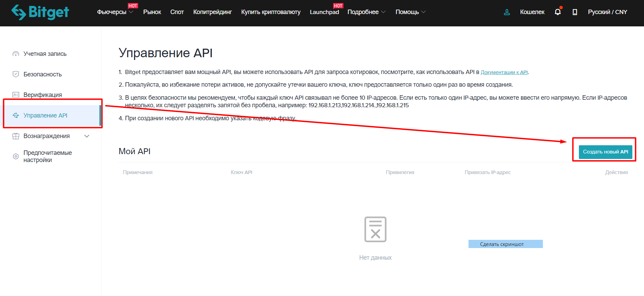
Task: Open the user profile icon
Action: (507, 12)
